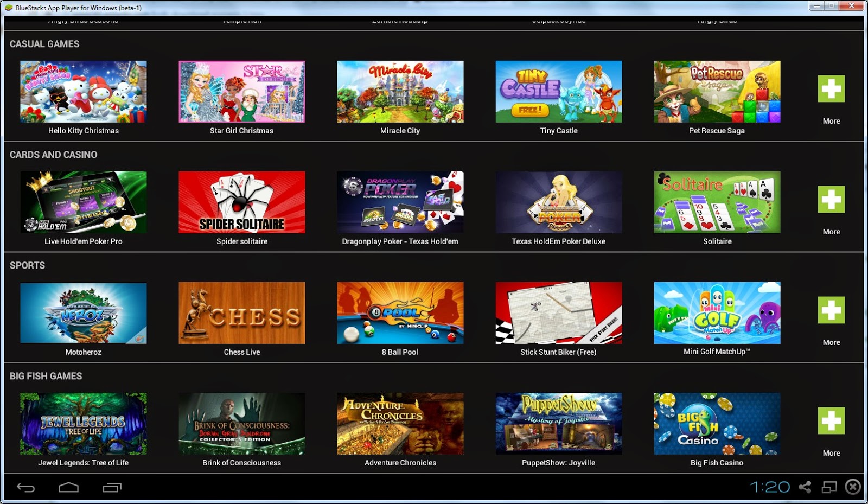
Task: Click the "Texas HoldEm Poker Deluxe" caption
Action: click(x=559, y=241)
